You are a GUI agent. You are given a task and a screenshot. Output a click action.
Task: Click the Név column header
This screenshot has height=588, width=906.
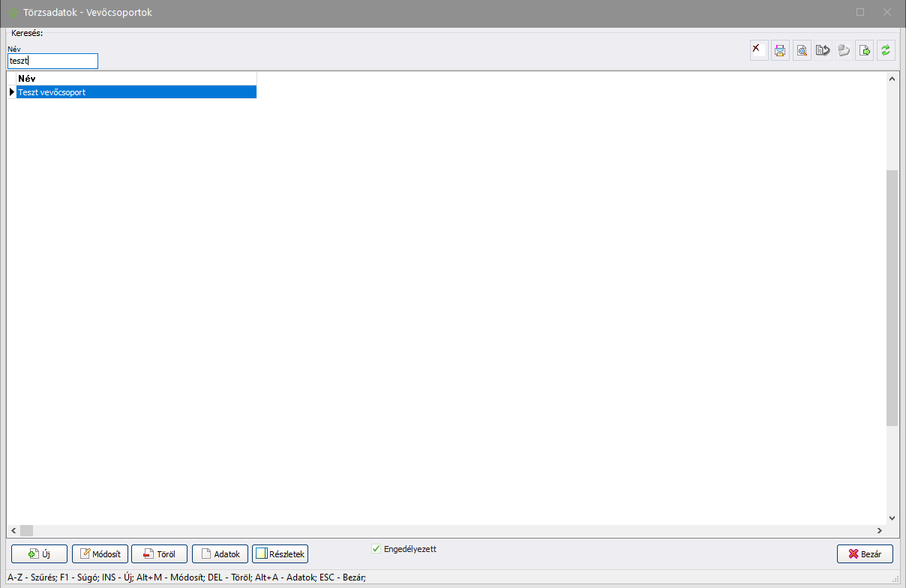coord(136,78)
